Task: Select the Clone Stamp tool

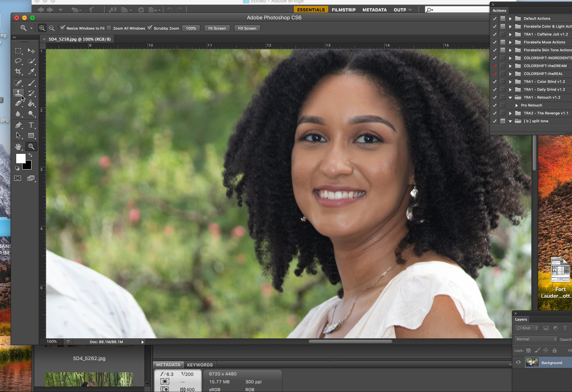Action: [18, 93]
